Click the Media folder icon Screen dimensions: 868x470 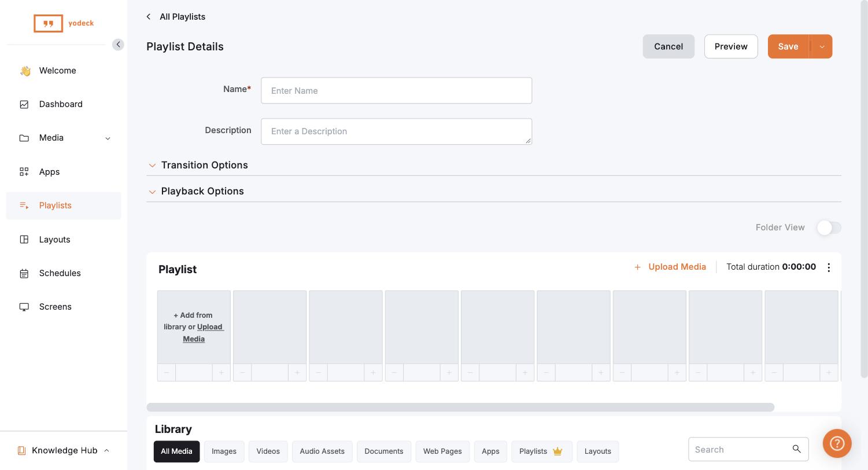(x=24, y=138)
